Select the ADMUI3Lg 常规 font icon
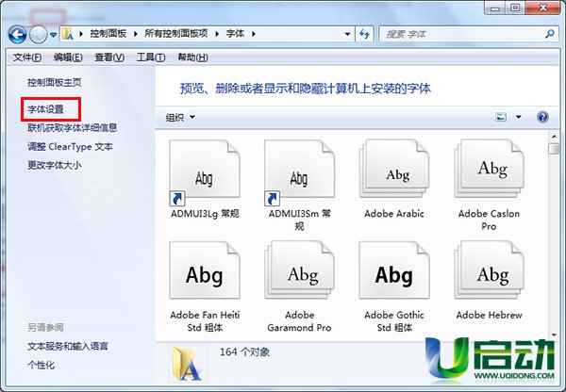The image size is (566, 392). coord(205,172)
